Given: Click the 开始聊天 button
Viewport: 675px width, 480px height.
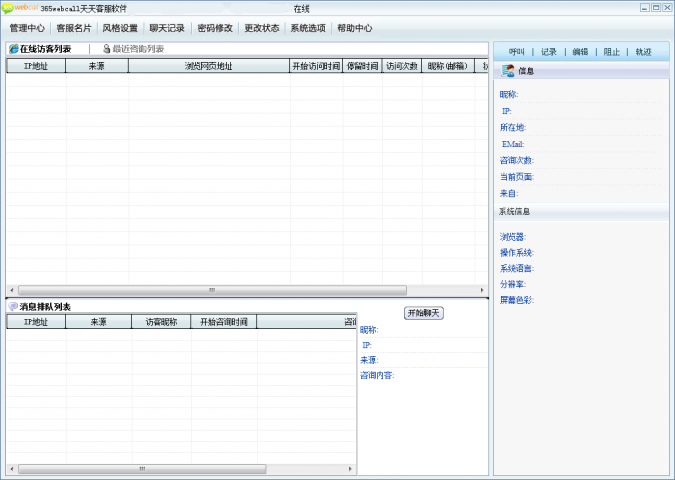Looking at the screenshot, I should coord(423,313).
